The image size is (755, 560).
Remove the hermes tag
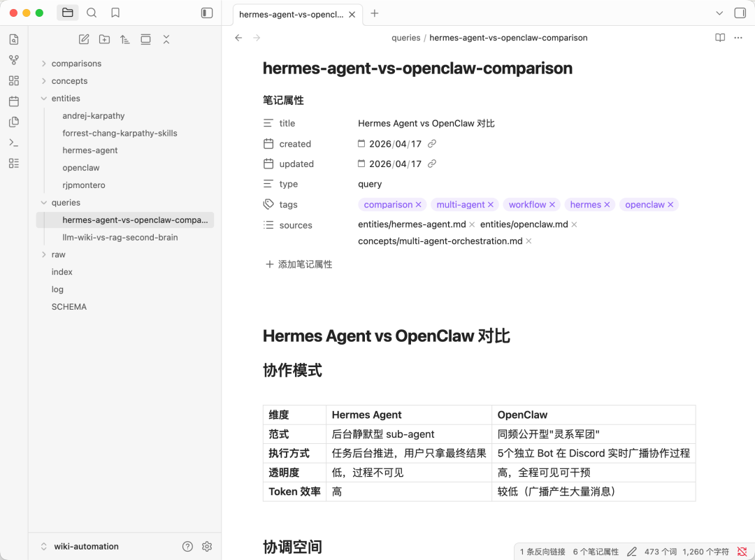point(607,205)
